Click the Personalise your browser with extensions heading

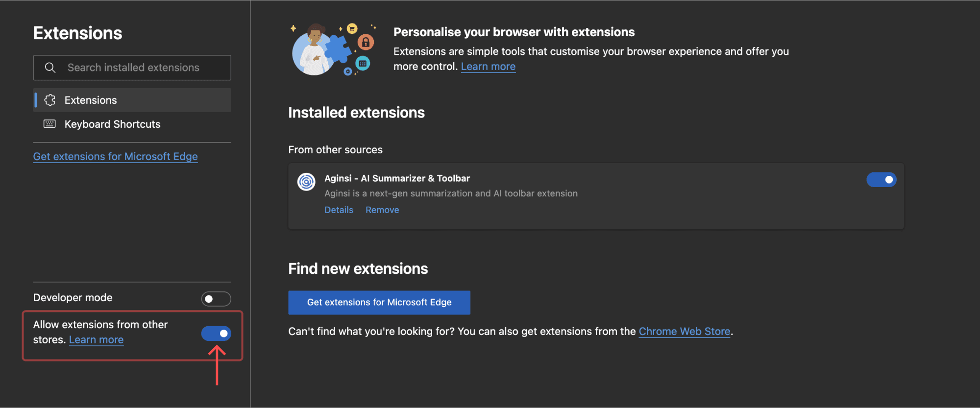[514, 32]
